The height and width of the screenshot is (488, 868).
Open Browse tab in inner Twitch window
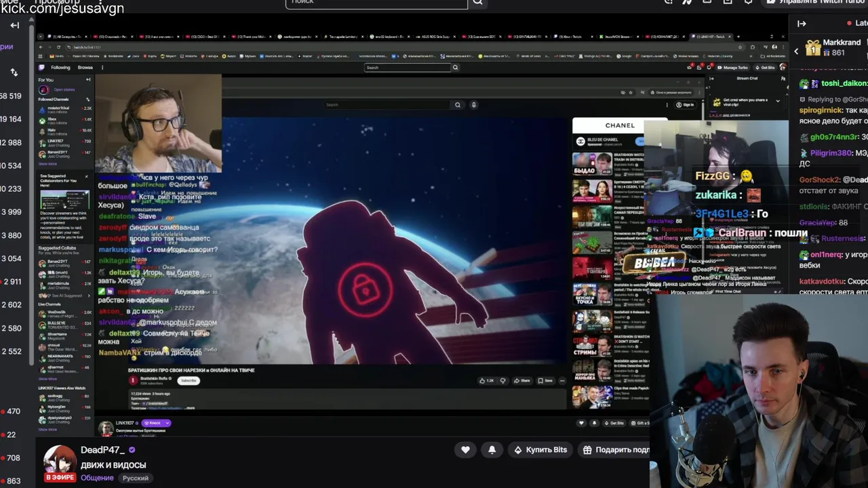coord(85,67)
